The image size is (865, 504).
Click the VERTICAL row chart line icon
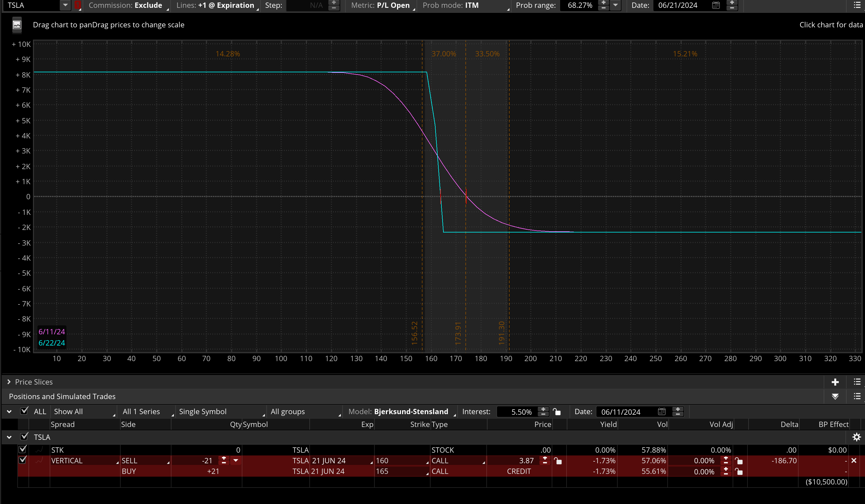39,460
